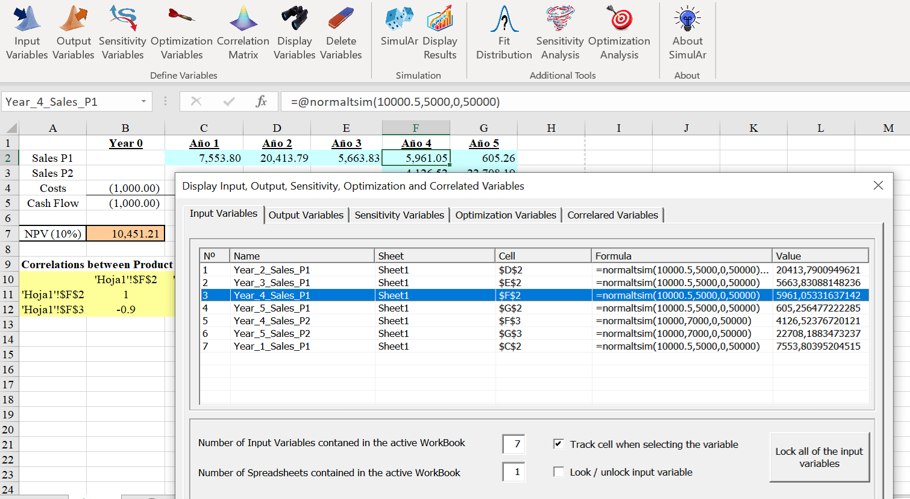
Task: Confirm formula entry with checkmark icon
Action: [229, 102]
